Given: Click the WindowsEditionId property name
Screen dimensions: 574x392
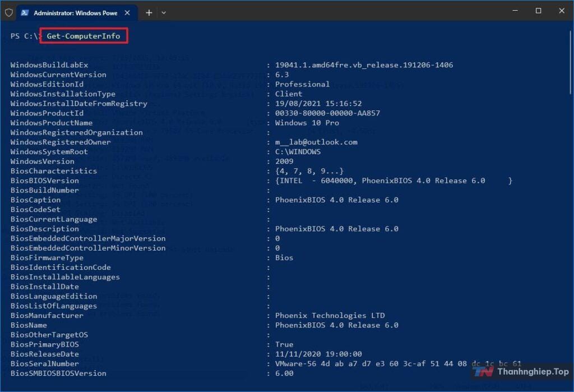Looking at the screenshot, I should point(47,84).
